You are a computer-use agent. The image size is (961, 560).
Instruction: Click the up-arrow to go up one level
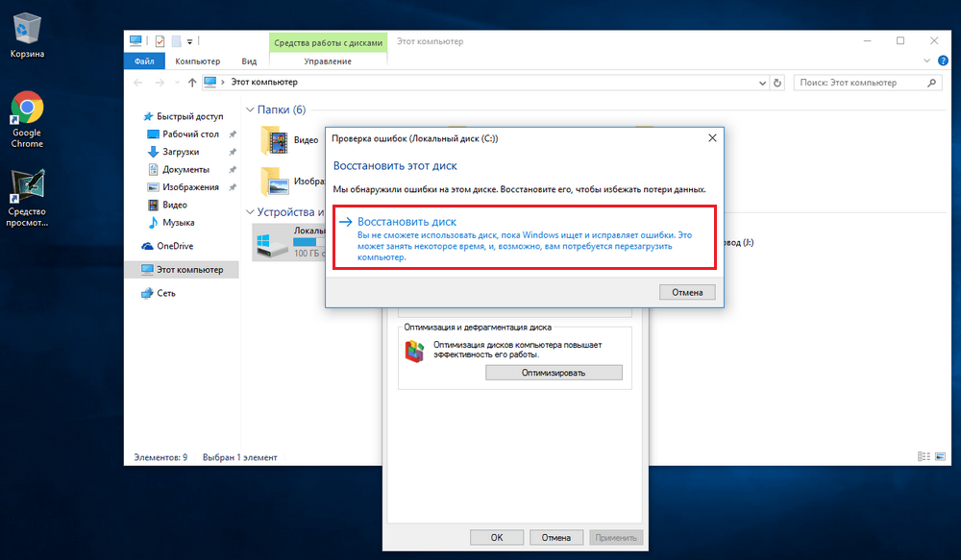(192, 83)
